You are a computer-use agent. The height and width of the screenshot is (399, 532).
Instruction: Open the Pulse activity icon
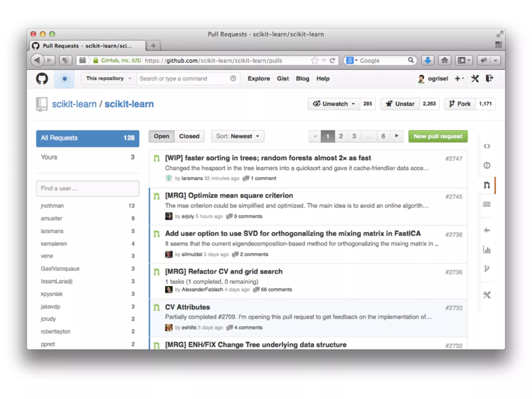[487, 230]
